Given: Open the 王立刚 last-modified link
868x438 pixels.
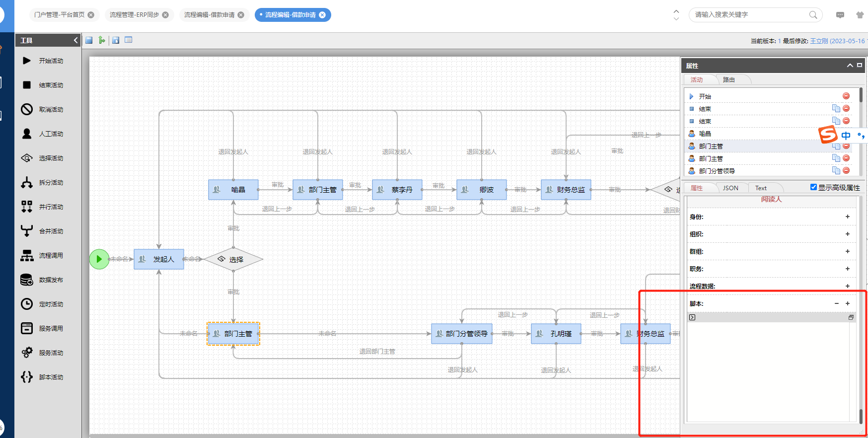Looking at the screenshot, I should click(819, 41).
